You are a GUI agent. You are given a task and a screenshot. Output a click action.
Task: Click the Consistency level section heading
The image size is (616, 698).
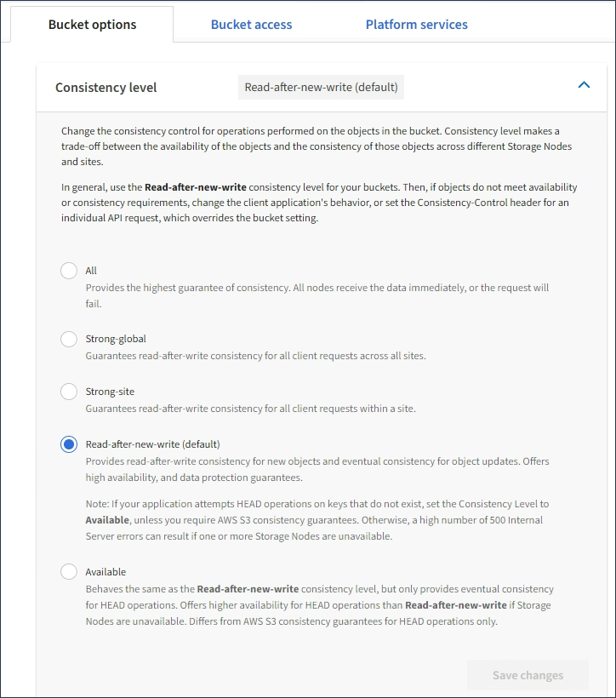[106, 87]
